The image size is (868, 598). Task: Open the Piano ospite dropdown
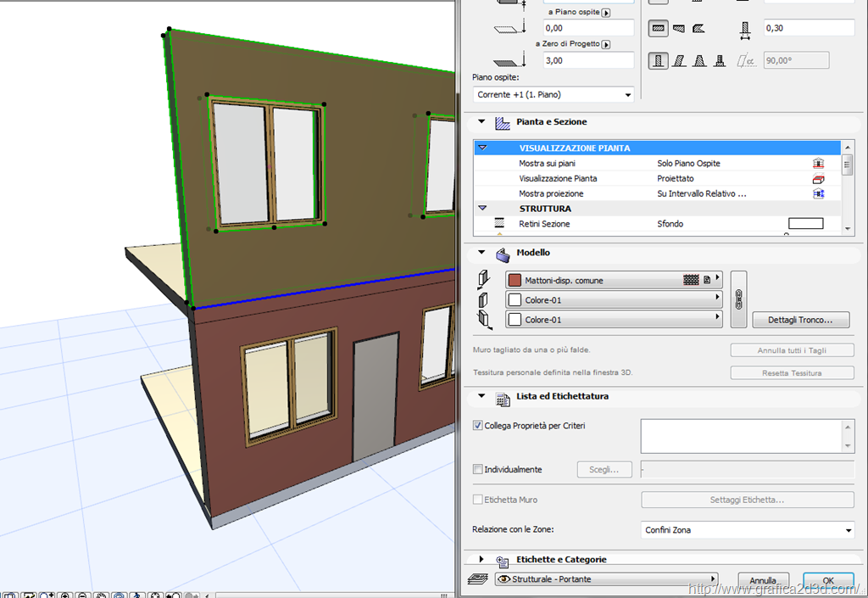(x=553, y=95)
